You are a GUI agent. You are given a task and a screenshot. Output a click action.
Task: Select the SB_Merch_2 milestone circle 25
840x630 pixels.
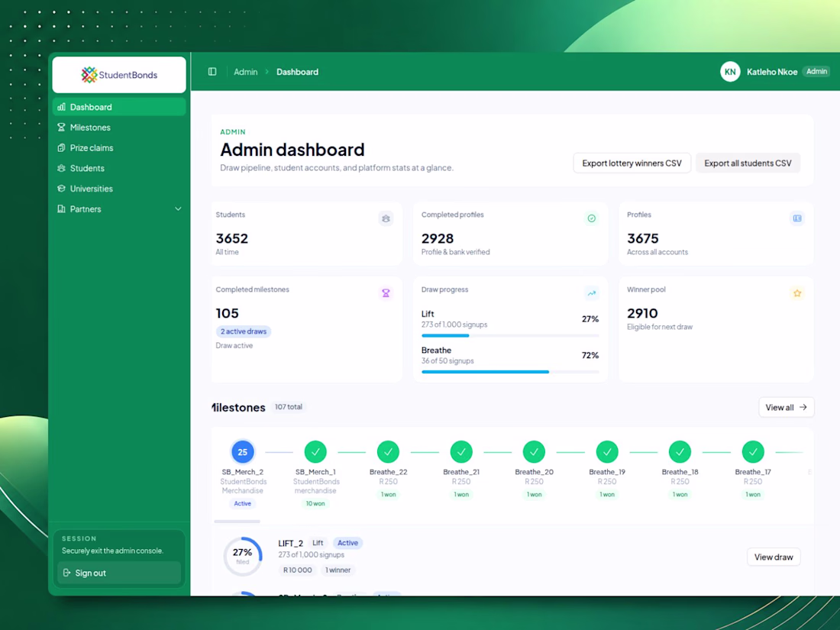[x=242, y=452]
